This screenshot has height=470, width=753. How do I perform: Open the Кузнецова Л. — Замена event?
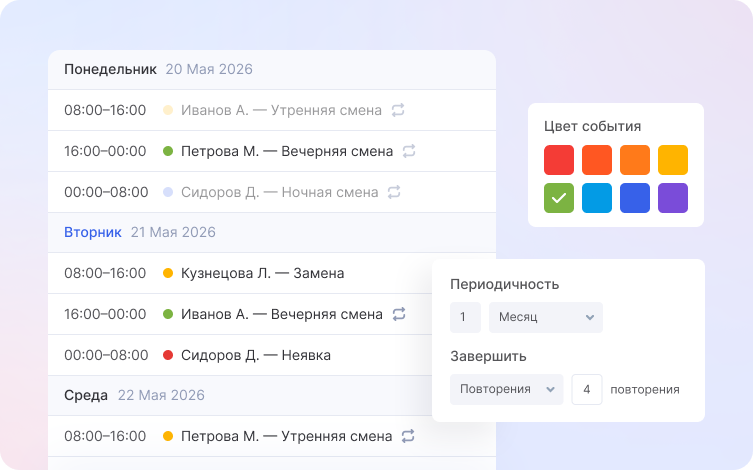(262, 273)
